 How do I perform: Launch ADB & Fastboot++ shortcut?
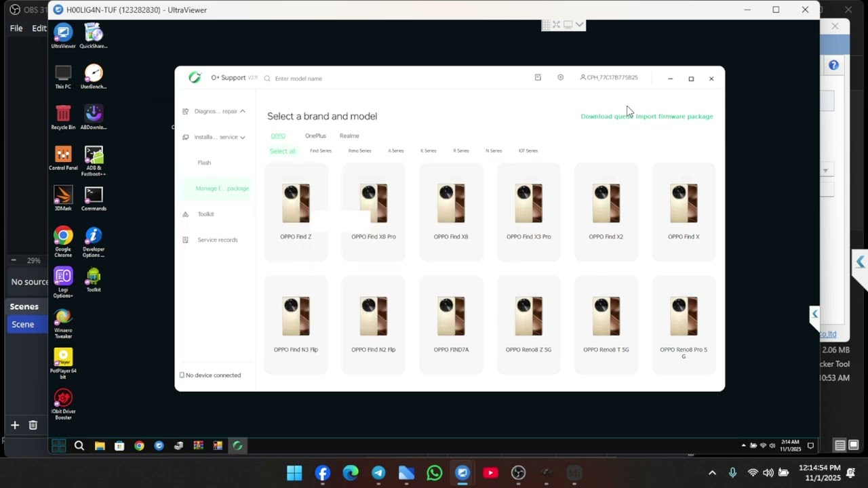click(94, 161)
